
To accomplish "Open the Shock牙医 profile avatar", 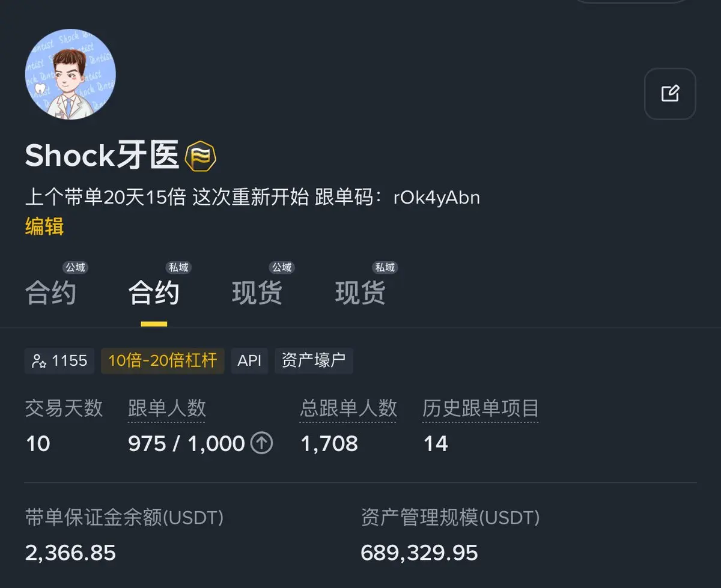I will click(70, 74).
